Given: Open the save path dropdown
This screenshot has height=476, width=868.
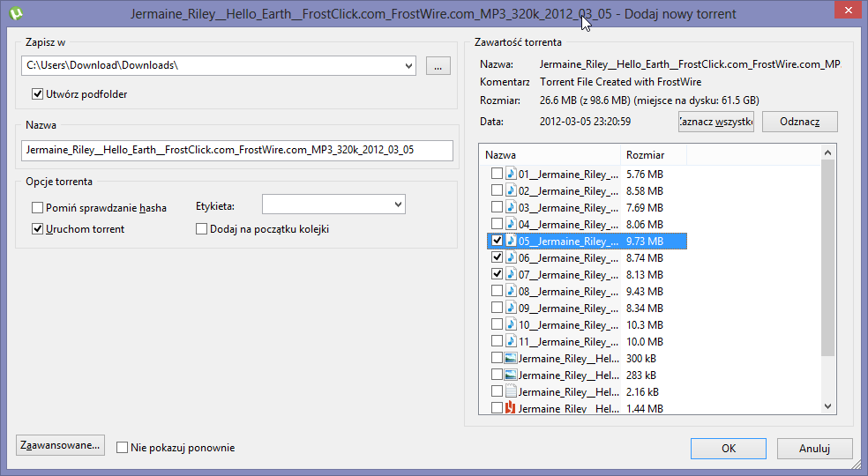Looking at the screenshot, I should point(408,65).
